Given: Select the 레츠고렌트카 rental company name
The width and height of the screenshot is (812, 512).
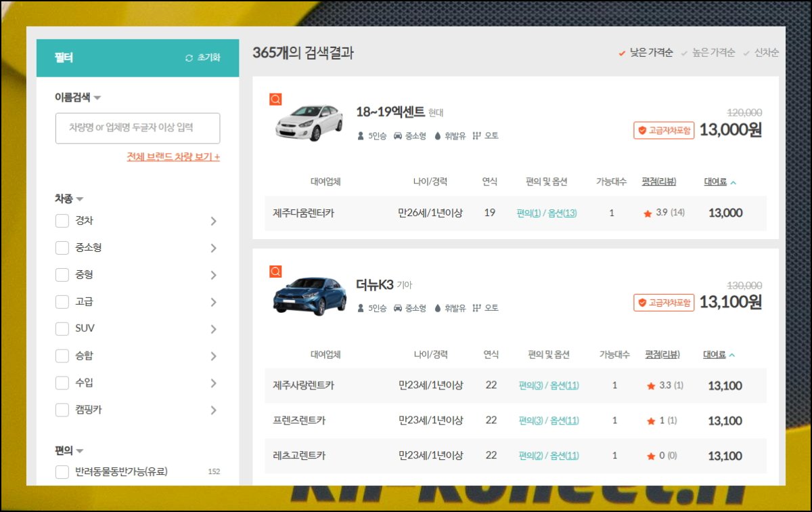Looking at the screenshot, I should [x=299, y=456].
